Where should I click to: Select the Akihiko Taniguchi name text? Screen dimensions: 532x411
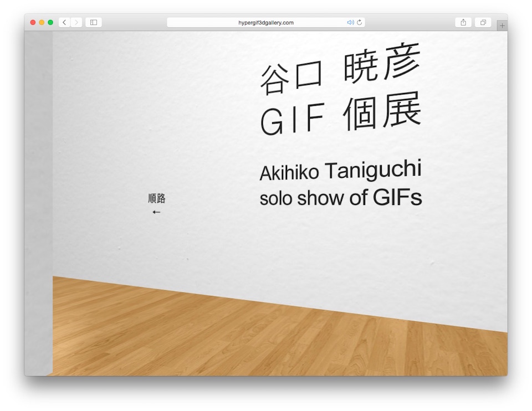point(340,171)
